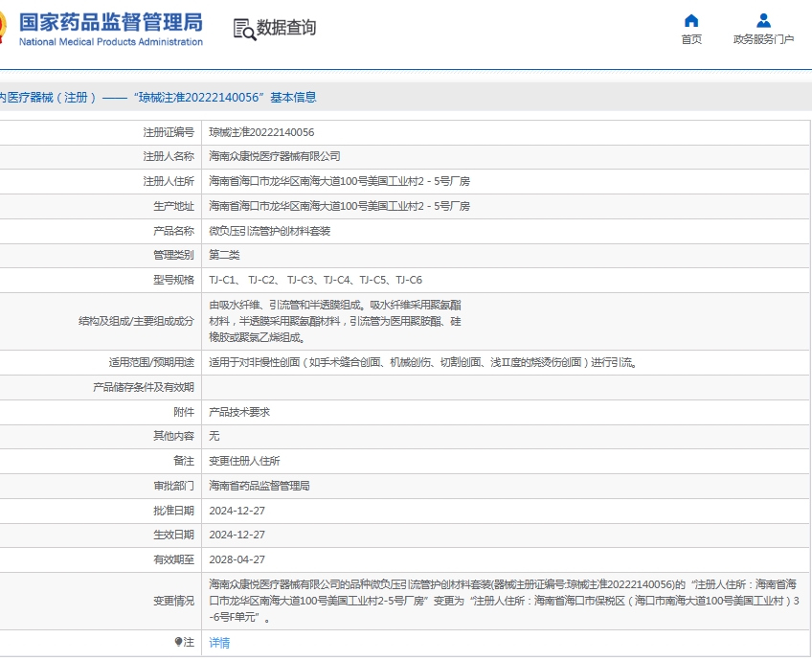Click the 数据查询 heading text

286,28
